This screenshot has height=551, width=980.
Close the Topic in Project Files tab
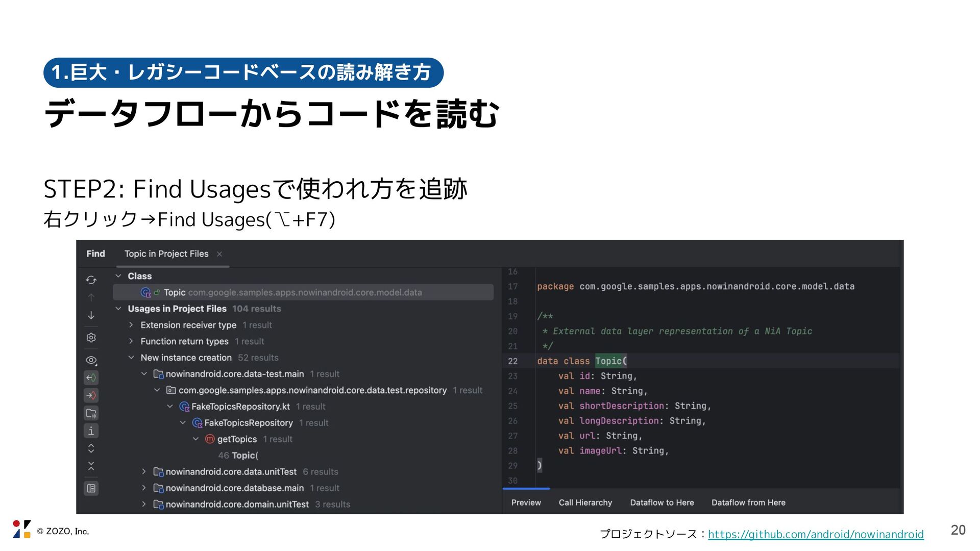click(219, 254)
